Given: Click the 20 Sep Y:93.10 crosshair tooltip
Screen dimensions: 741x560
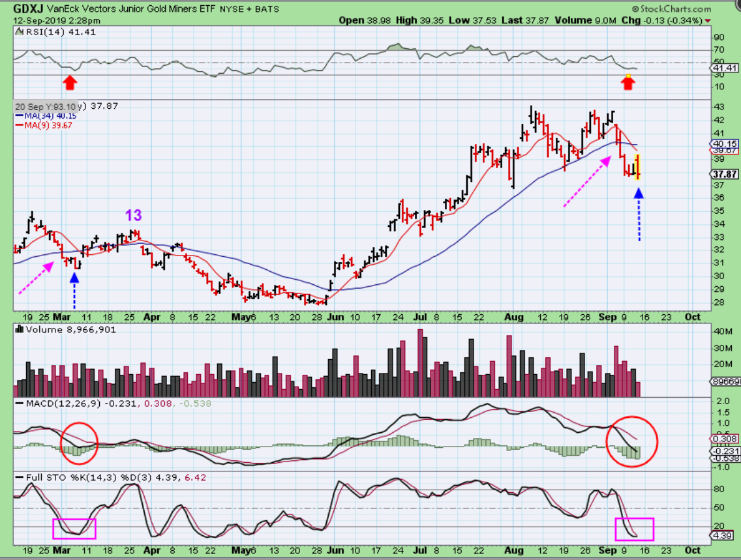Looking at the screenshot, I should coord(46,107).
